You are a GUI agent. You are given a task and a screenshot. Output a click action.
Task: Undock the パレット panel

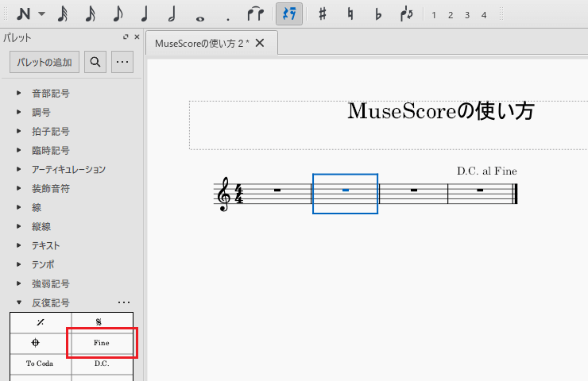click(x=126, y=37)
